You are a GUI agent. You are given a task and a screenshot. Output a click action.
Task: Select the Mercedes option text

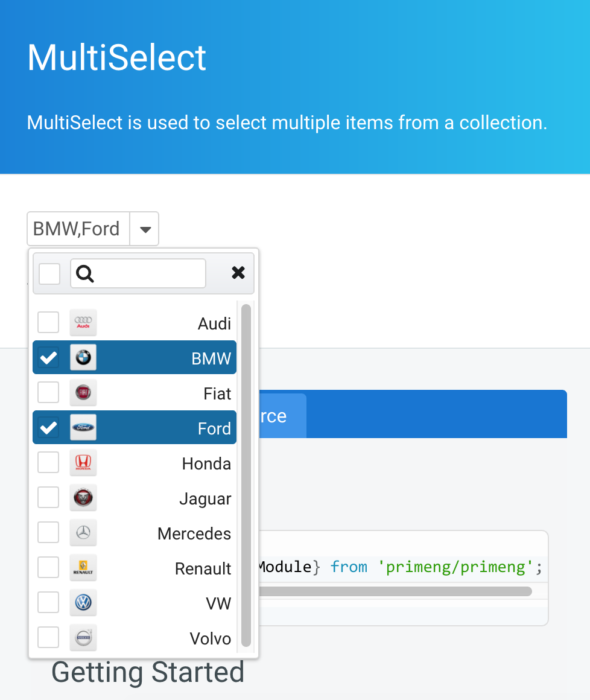pyautogui.click(x=194, y=533)
